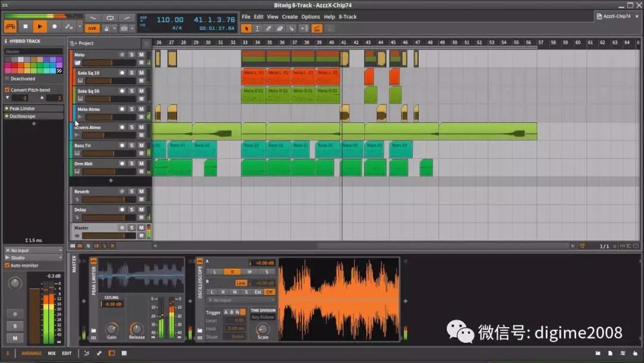Toggle the OVR overdub button
Viewport: 644px width, 363px height.
[x=92, y=29]
